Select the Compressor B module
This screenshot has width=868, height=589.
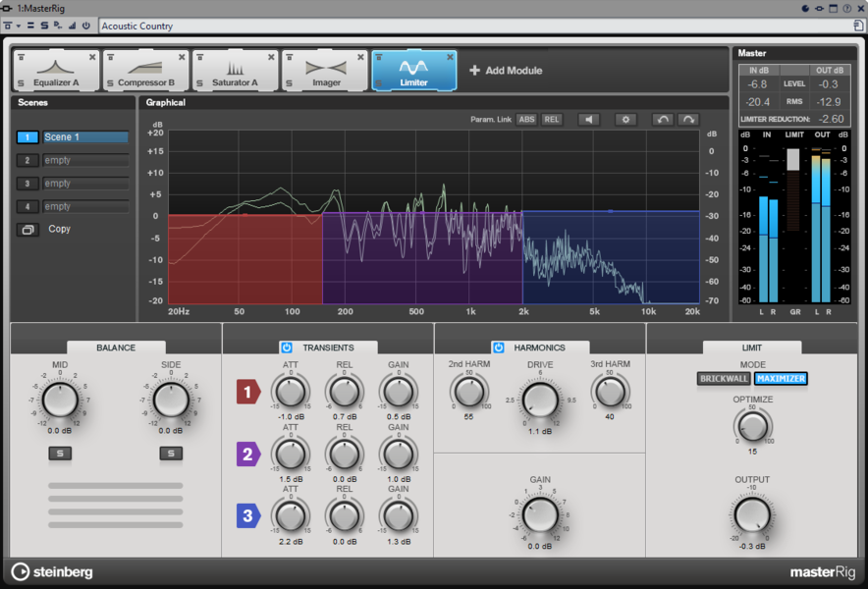(x=145, y=71)
